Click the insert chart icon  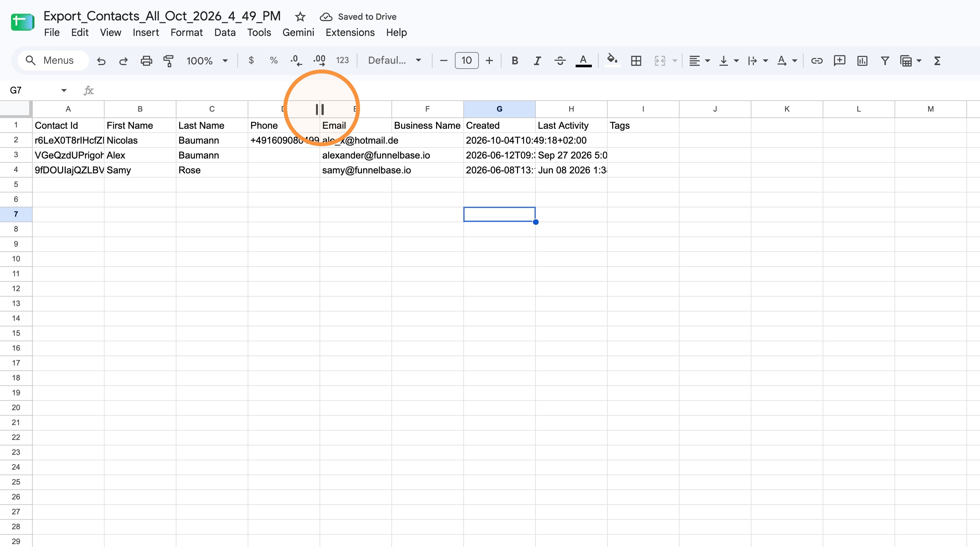[x=862, y=61]
